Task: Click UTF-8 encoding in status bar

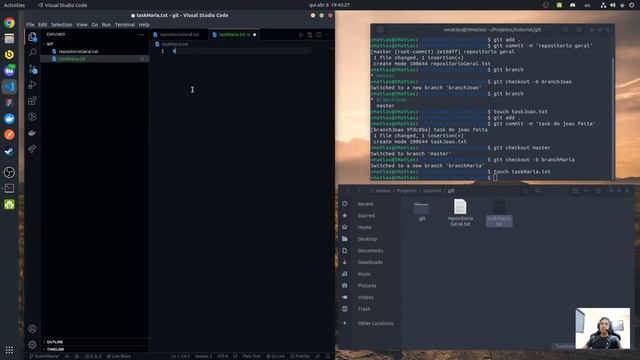Action: click(222, 356)
